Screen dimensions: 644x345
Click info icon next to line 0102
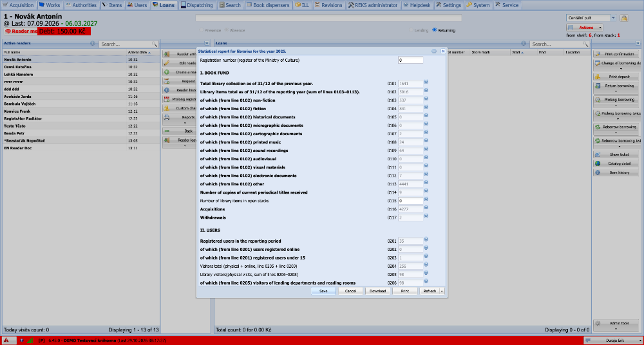426,90
